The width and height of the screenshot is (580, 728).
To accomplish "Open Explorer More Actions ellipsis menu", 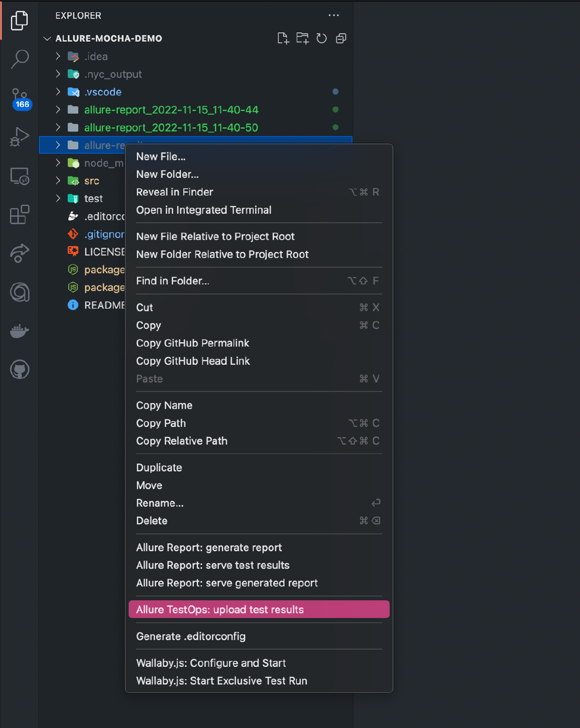I will [x=334, y=15].
